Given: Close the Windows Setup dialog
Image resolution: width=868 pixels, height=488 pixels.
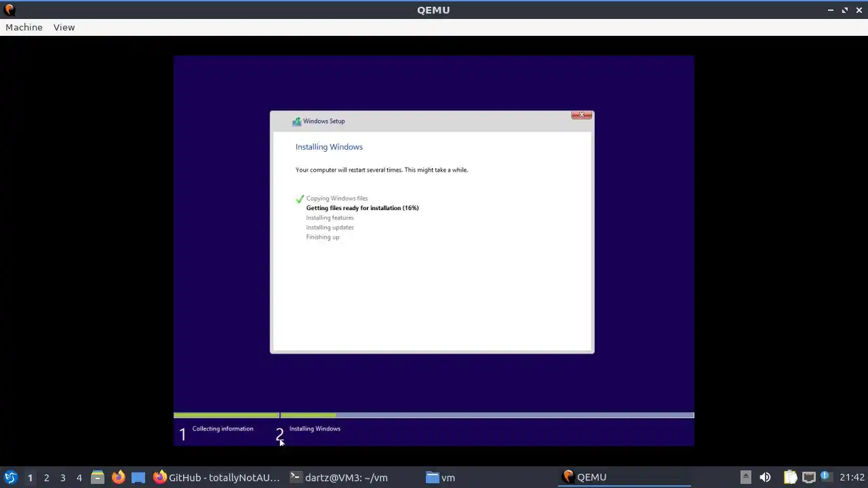Looking at the screenshot, I should pyautogui.click(x=581, y=115).
